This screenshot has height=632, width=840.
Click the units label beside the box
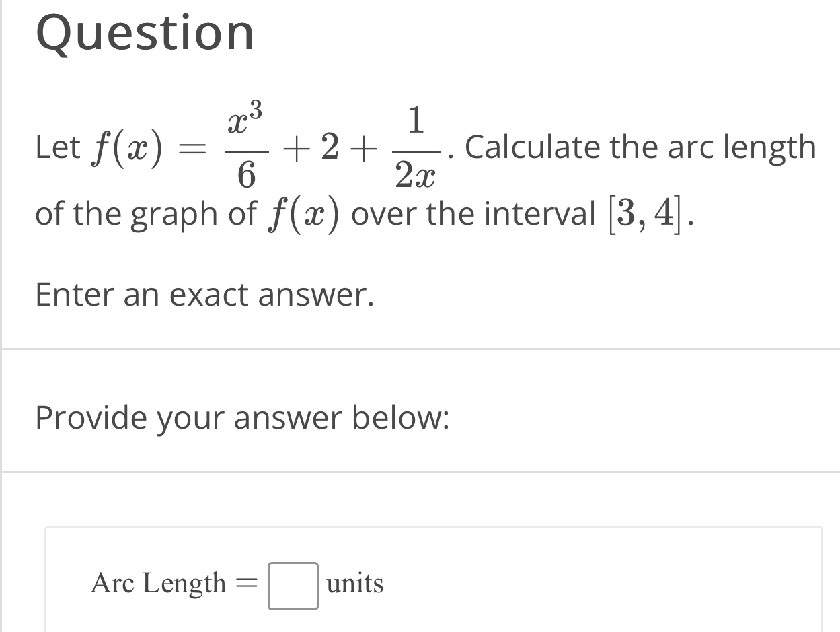354,584
